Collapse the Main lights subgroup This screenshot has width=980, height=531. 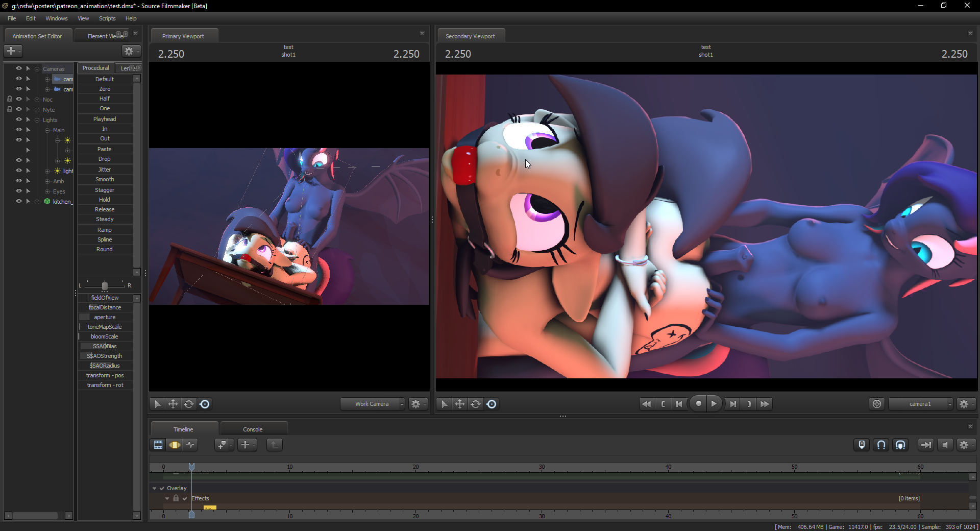[47, 130]
